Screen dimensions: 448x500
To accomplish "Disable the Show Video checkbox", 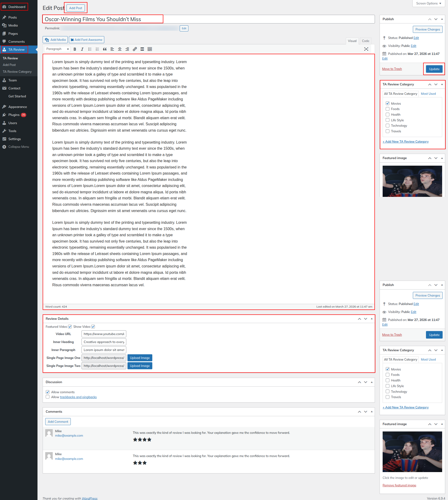I will (93, 327).
